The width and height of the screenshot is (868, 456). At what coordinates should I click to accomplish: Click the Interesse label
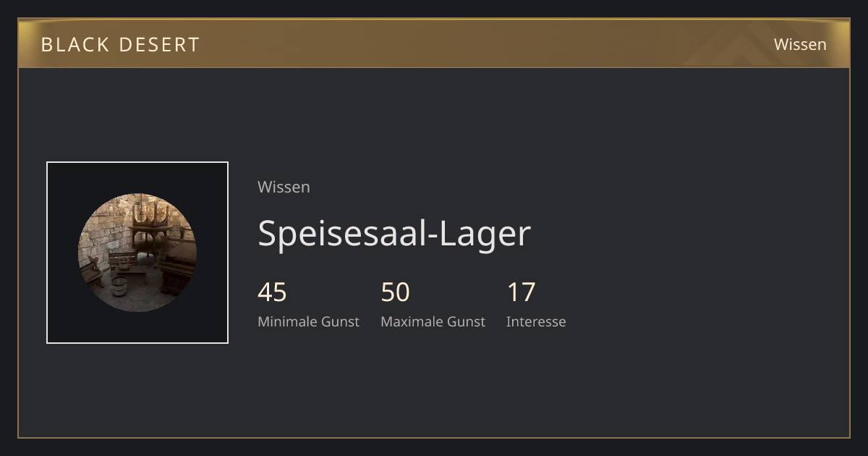click(x=536, y=321)
